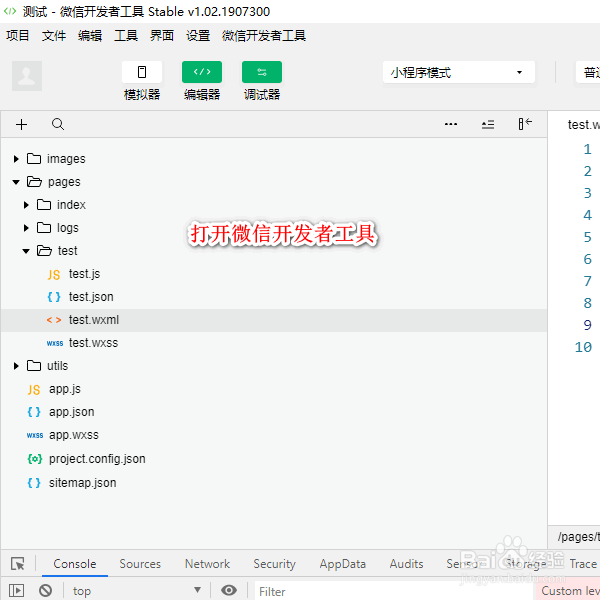Open the 项目 menu
Image resolution: width=600 pixels, height=600 pixels.
[18, 36]
